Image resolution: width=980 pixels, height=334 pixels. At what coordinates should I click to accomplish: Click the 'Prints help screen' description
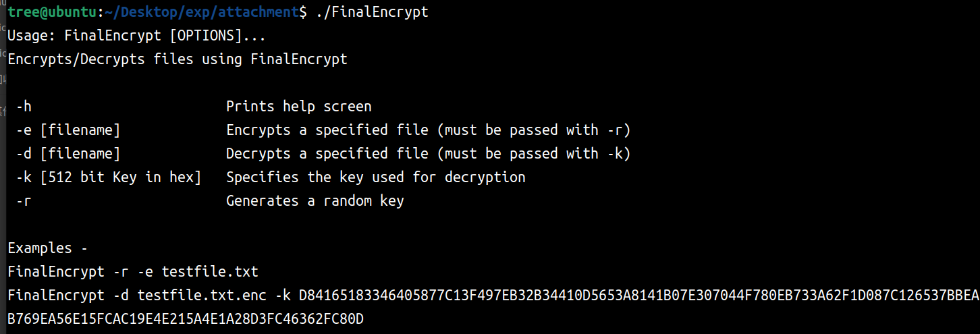tap(298, 107)
